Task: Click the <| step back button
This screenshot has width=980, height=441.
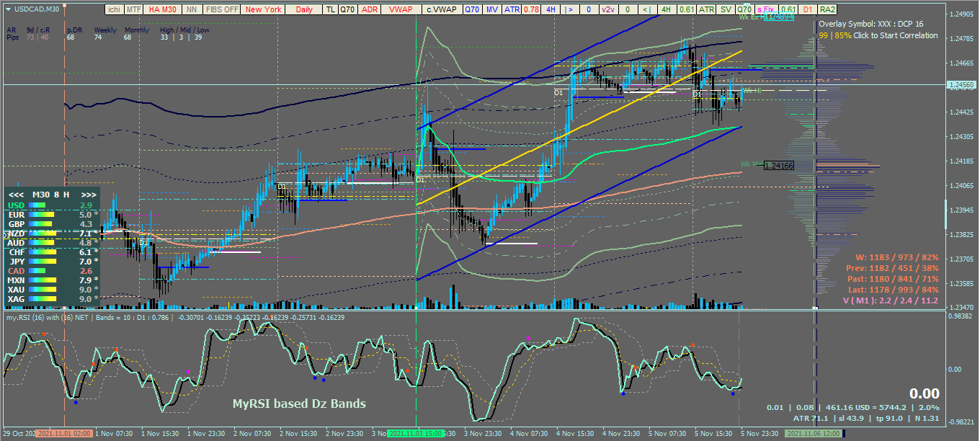Action: pos(647,10)
